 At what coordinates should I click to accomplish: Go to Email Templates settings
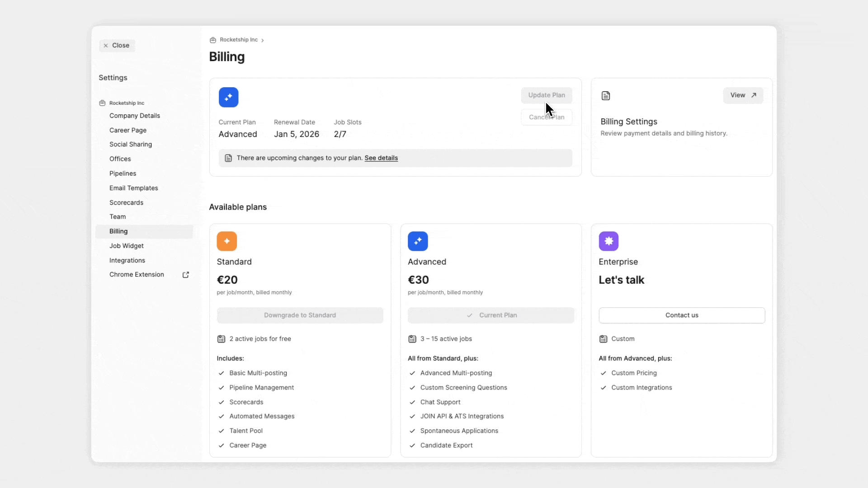point(133,188)
